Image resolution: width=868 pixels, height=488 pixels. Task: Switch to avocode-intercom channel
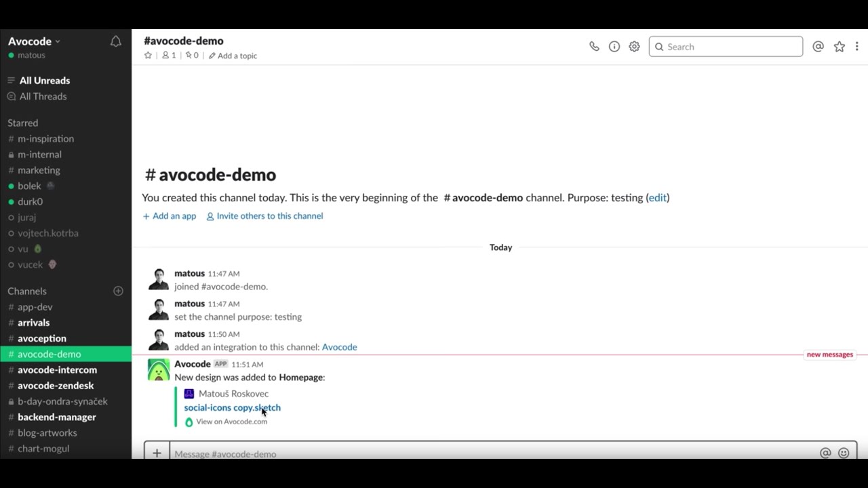(x=57, y=369)
